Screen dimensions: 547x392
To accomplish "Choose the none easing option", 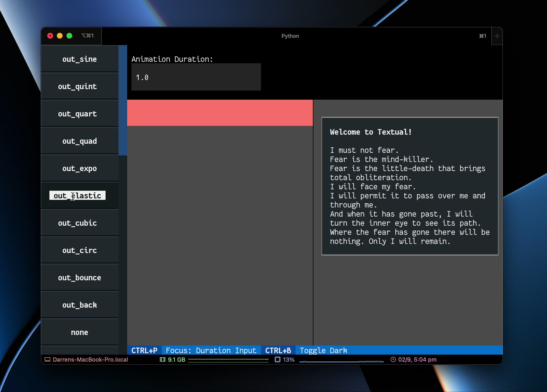I will point(80,332).
